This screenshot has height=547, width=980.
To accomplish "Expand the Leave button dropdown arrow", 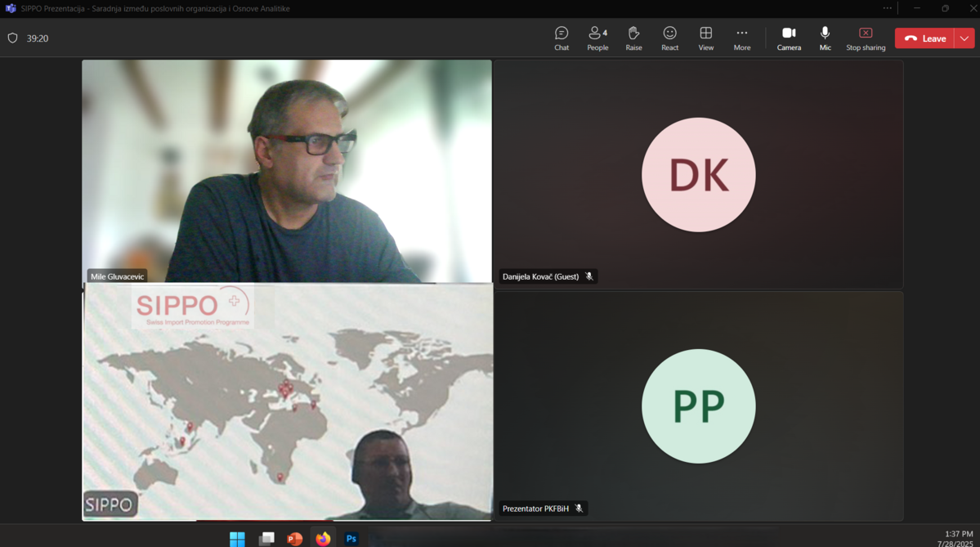I will tap(964, 38).
